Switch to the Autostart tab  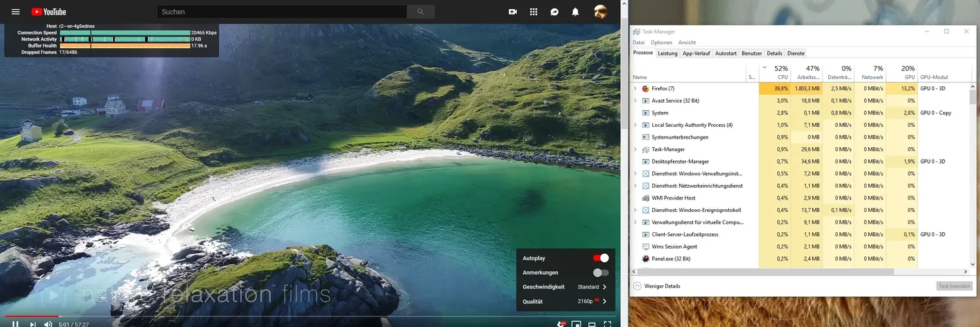click(x=726, y=53)
